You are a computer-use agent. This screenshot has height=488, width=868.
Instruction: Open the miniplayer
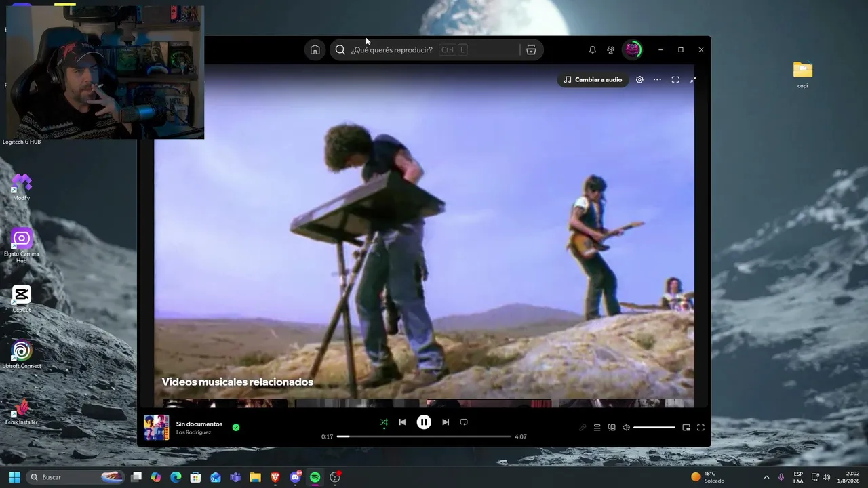[x=686, y=428]
